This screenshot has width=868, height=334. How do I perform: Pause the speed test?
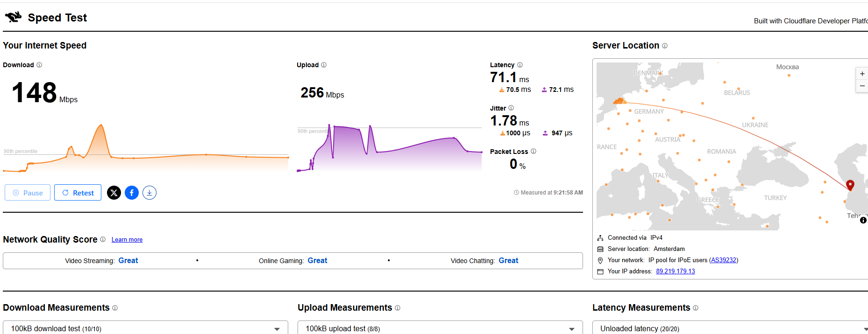[28, 193]
